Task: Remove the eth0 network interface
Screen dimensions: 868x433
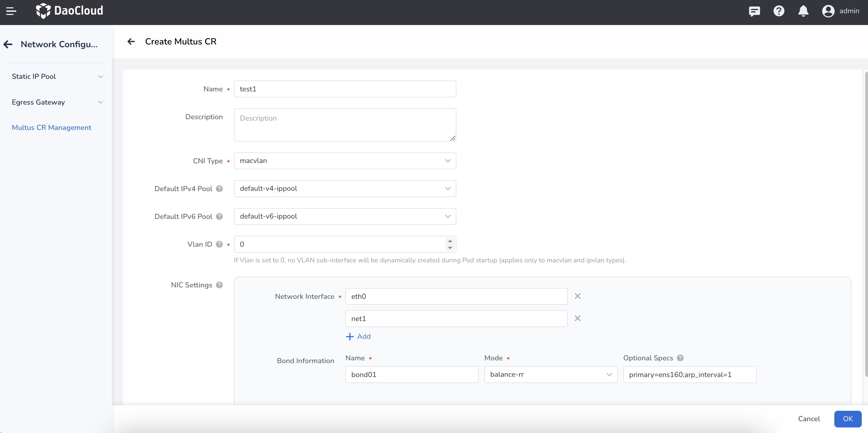Action: click(x=577, y=296)
